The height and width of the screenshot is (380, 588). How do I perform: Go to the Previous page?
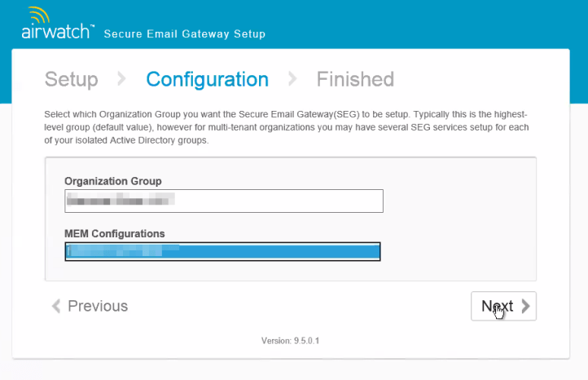[97, 307]
